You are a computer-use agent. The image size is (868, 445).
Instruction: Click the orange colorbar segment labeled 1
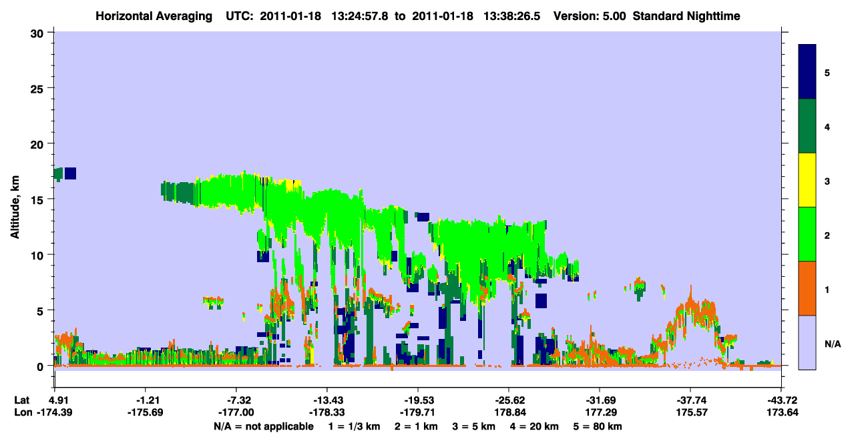[807, 288]
